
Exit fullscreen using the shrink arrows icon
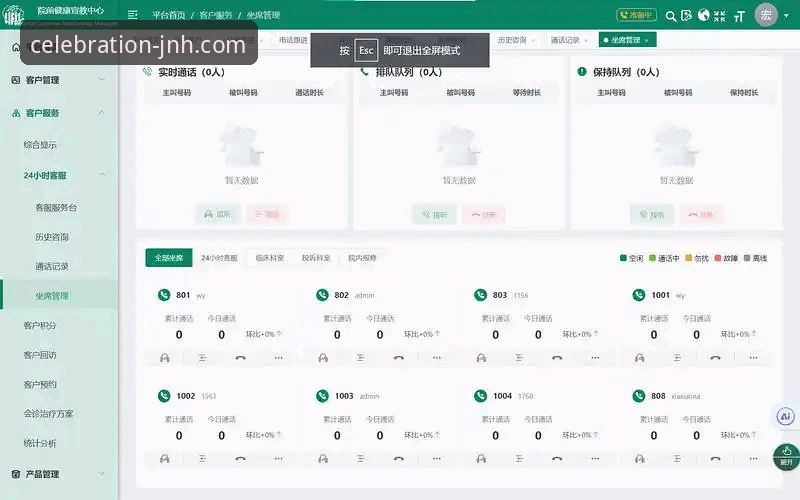[x=719, y=16]
